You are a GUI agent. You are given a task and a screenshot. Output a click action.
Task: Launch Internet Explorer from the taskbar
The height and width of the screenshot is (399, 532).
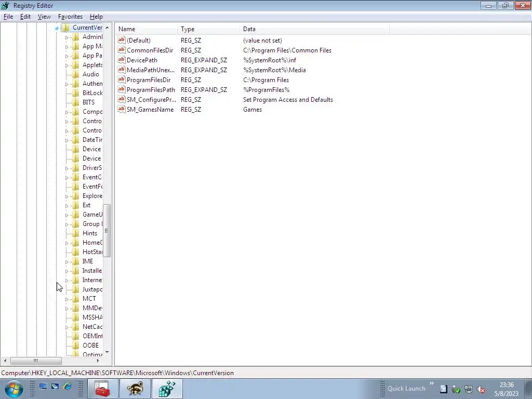pos(68,386)
